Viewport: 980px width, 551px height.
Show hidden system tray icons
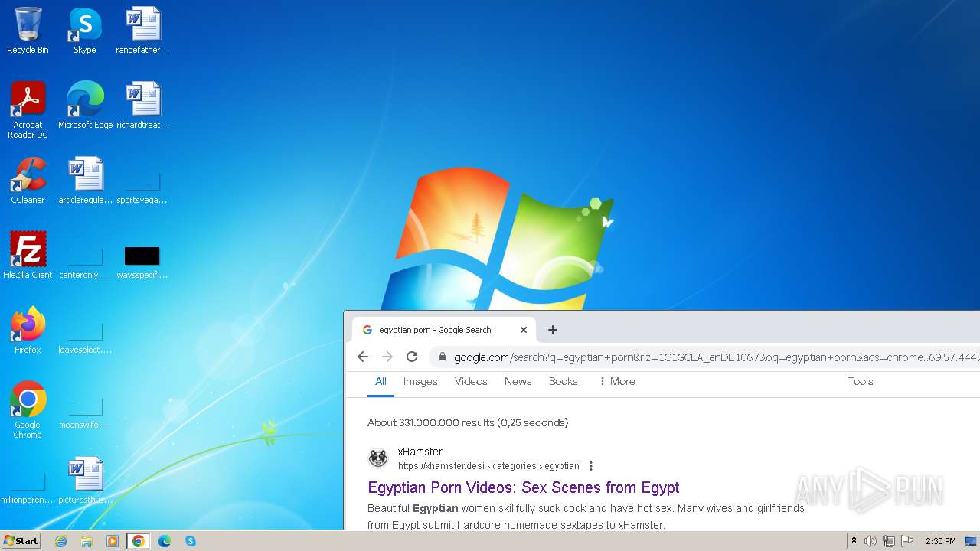(x=854, y=541)
